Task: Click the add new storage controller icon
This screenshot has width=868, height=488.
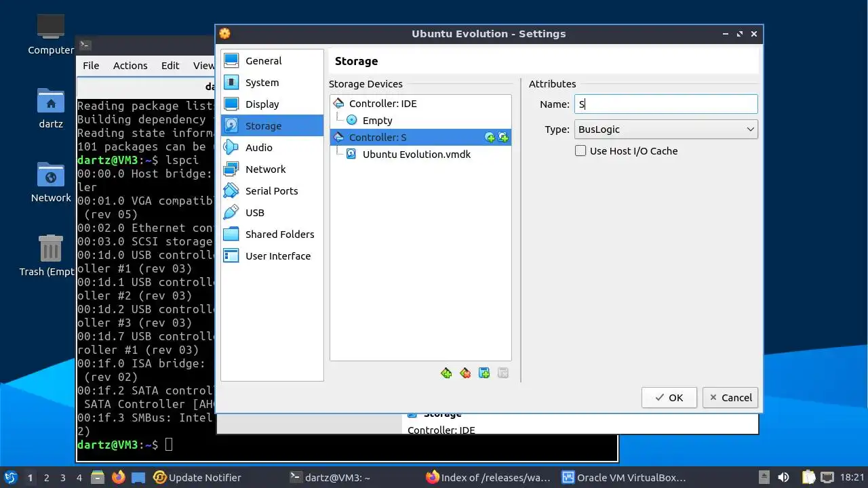Action: 446,373
